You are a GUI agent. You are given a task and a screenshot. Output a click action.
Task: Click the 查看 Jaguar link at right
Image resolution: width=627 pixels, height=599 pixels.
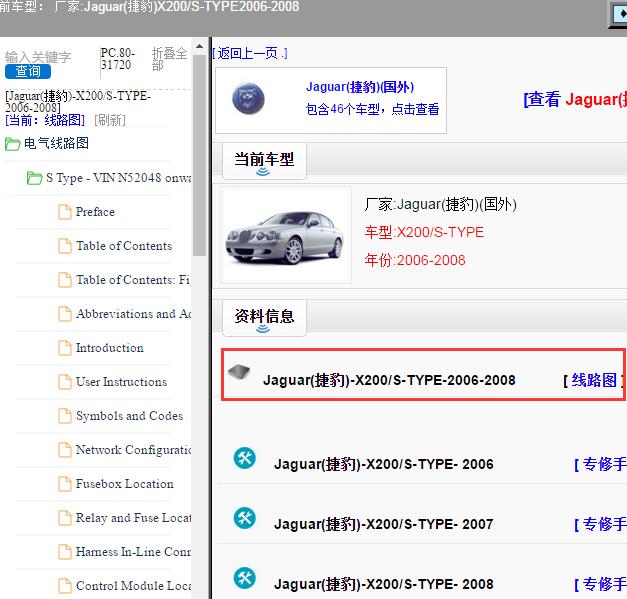click(x=575, y=99)
